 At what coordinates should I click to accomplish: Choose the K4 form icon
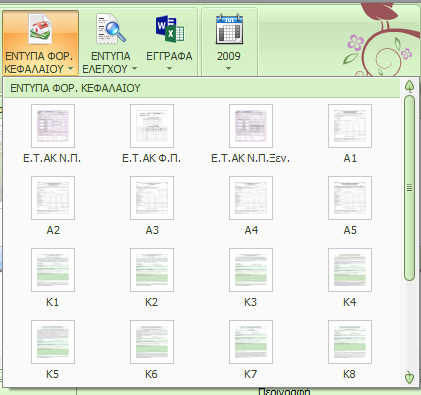coord(350,270)
